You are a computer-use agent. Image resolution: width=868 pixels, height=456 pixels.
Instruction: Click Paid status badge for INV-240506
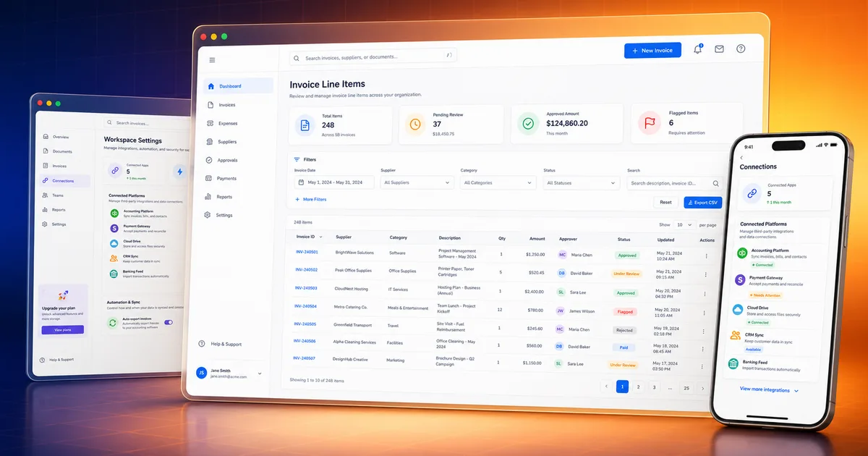click(x=624, y=347)
